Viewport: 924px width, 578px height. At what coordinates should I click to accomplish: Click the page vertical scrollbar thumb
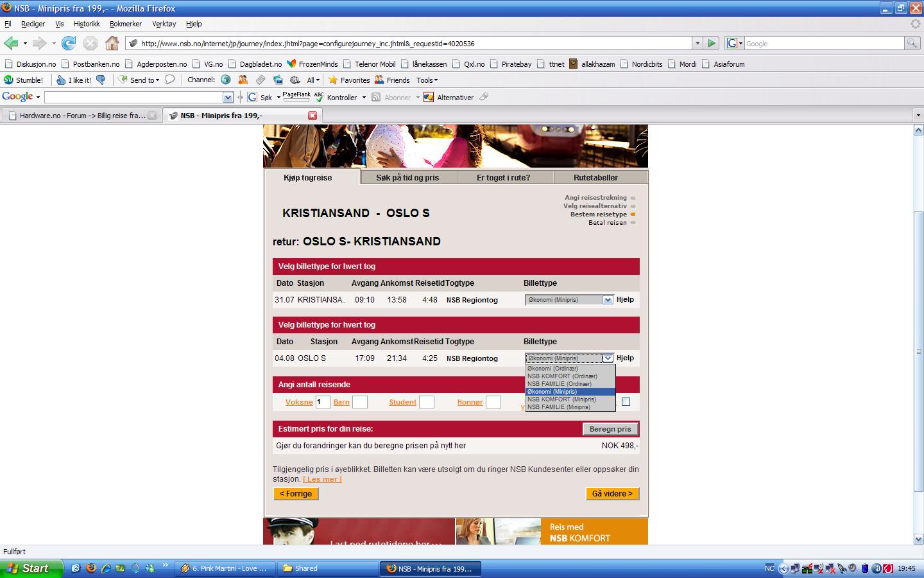pos(918,351)
